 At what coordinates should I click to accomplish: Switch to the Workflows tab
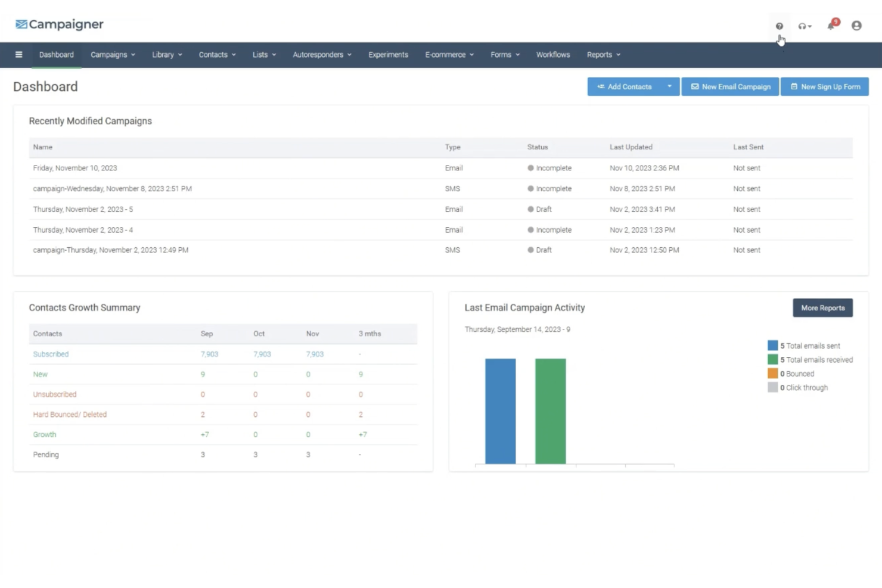coord(553,54)
